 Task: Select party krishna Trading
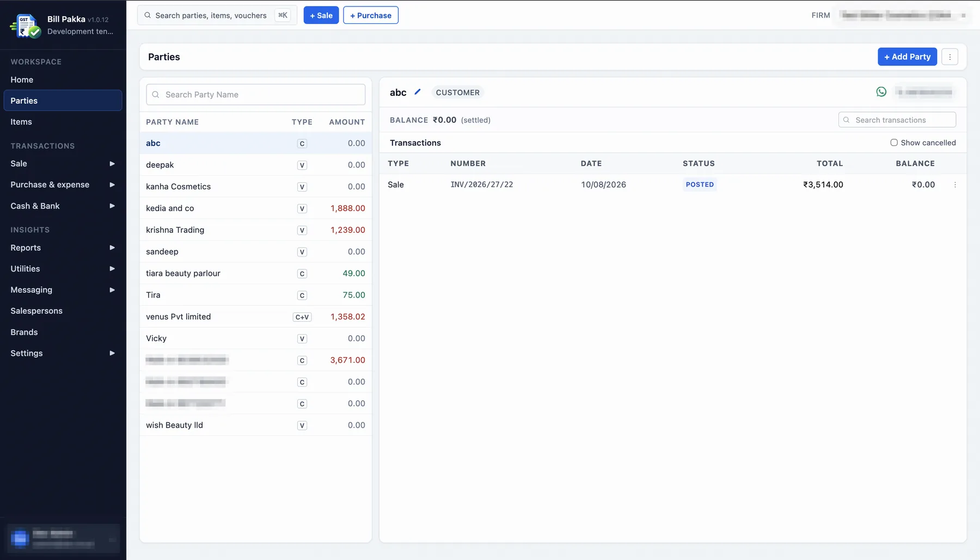pyautogui.click(x=255, y=230)
